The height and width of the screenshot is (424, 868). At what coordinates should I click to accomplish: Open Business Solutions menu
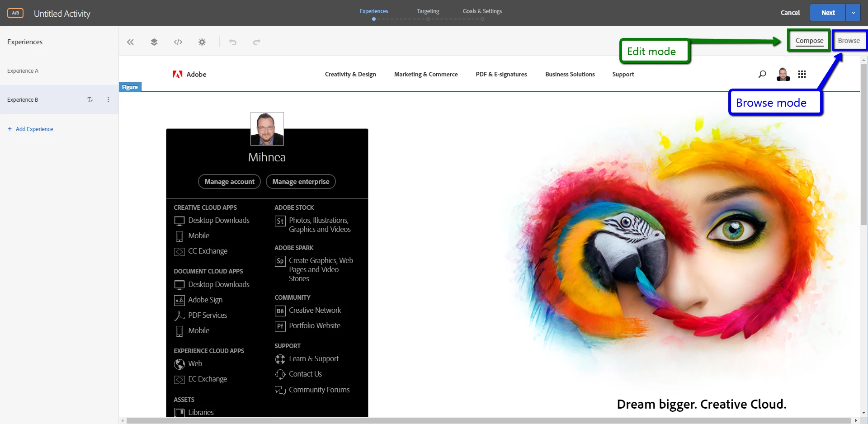[x=570, y=74]
